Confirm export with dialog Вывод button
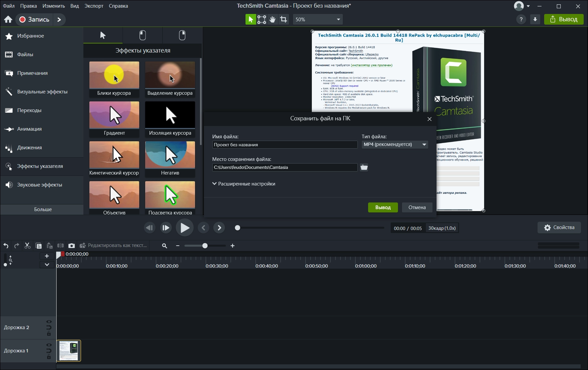This screenshot has width=588, height=370. [383, 207]
